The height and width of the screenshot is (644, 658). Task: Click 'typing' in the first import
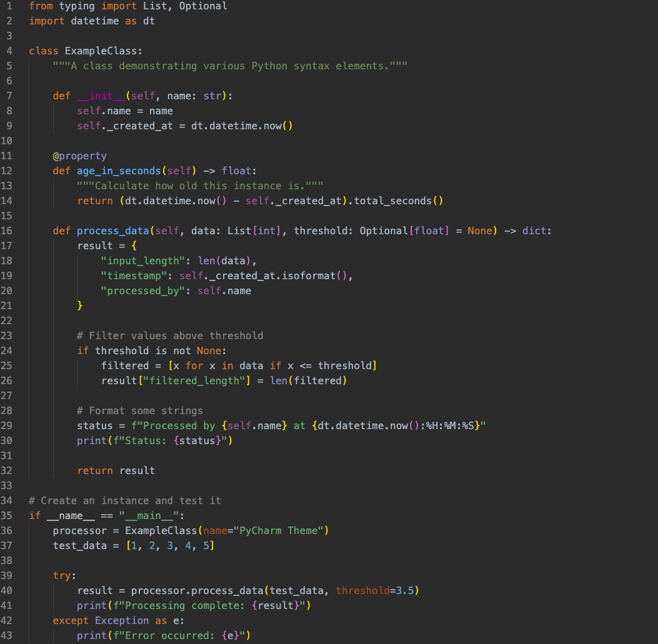click(77, 6)
